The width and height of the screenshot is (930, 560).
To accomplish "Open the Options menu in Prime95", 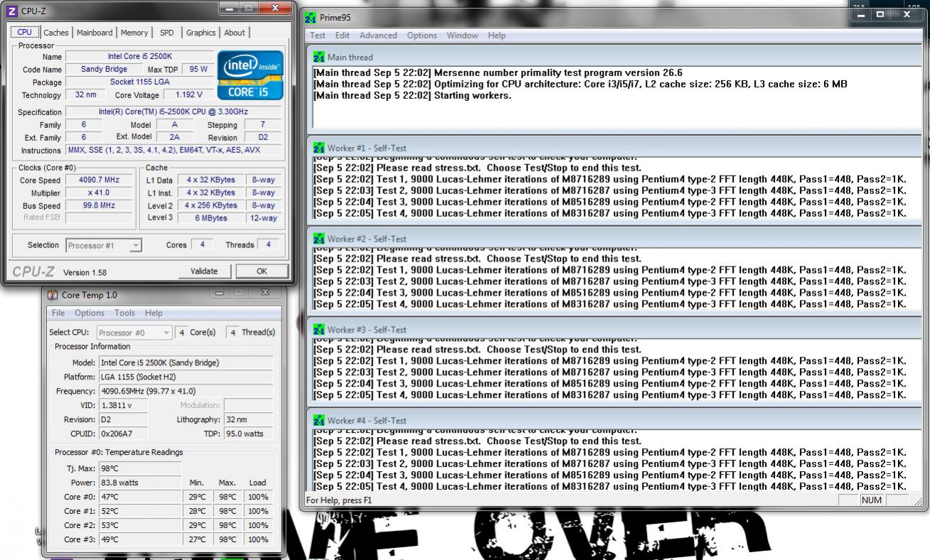I will pyautogui.click(x=423, y=36).
